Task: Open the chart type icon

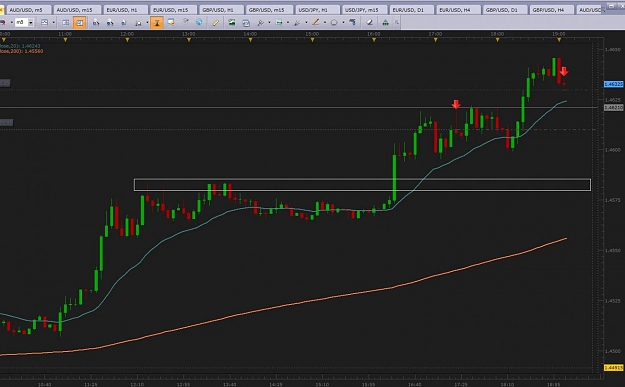Action: (x=44, y=23)
